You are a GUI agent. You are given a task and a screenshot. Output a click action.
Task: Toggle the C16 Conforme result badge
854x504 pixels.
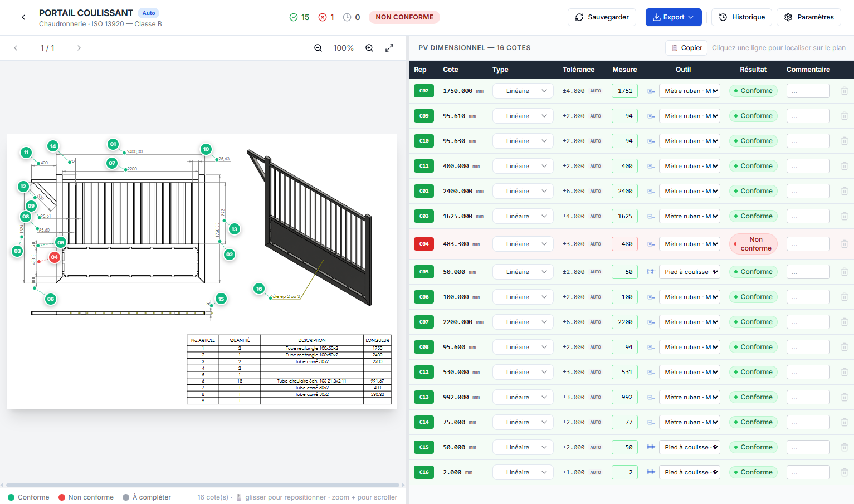(753, 472)
